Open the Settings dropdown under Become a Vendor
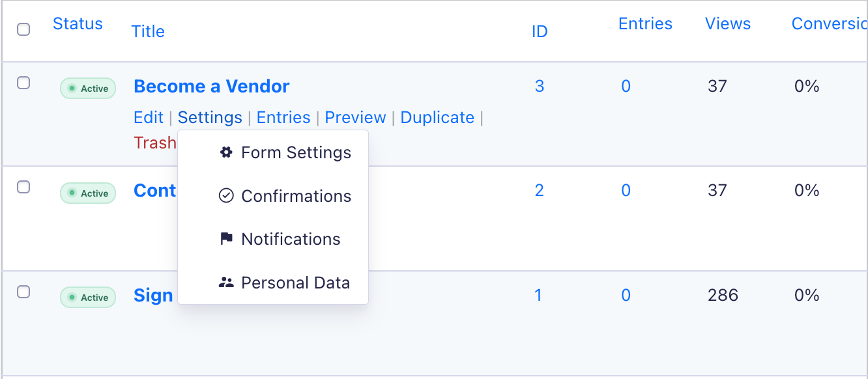This screenshot has width=868, height=379. pyautogui.click(x=210, y=117)
